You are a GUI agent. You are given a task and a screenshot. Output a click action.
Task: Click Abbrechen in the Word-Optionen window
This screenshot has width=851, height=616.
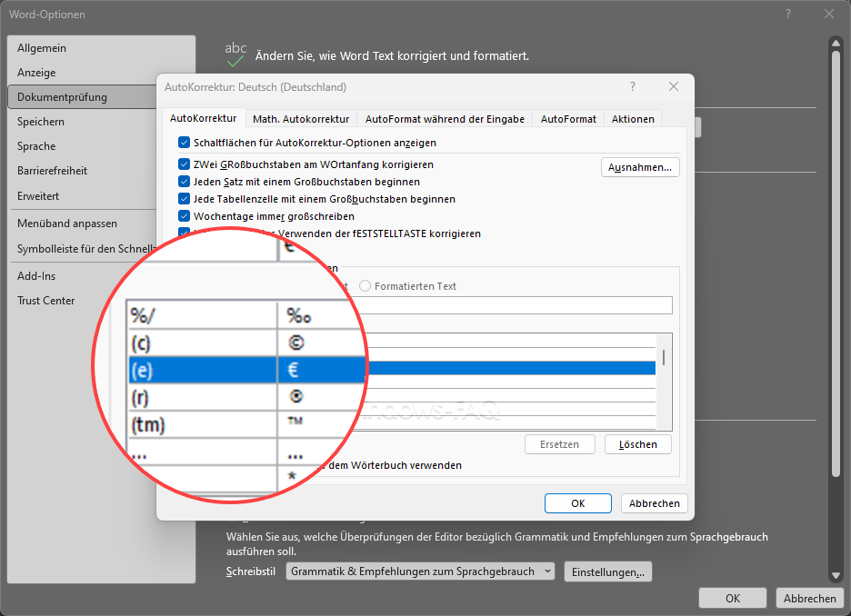809,598
